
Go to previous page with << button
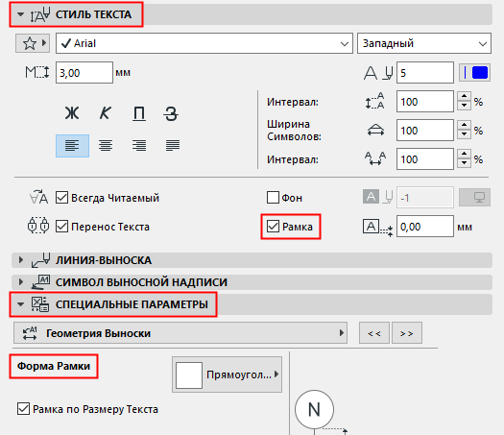374,333
